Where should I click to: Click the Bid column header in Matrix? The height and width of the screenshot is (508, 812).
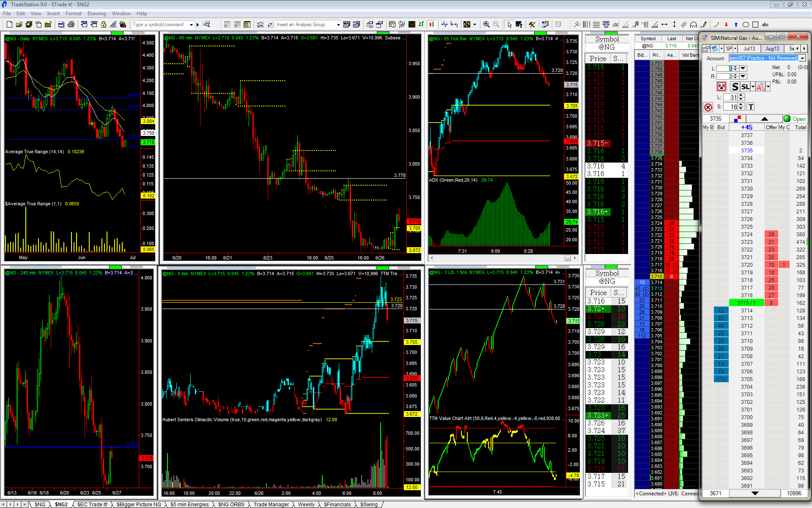(x=721, y=127)
